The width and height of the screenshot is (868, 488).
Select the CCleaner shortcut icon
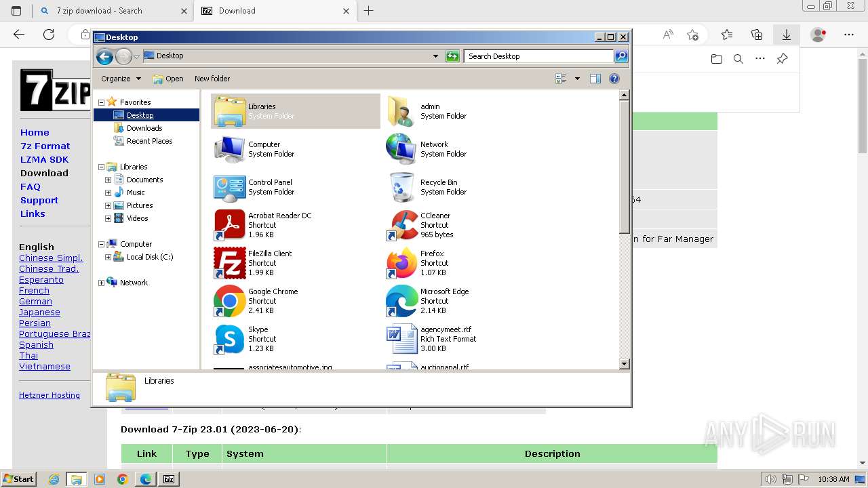click(401, 225)
